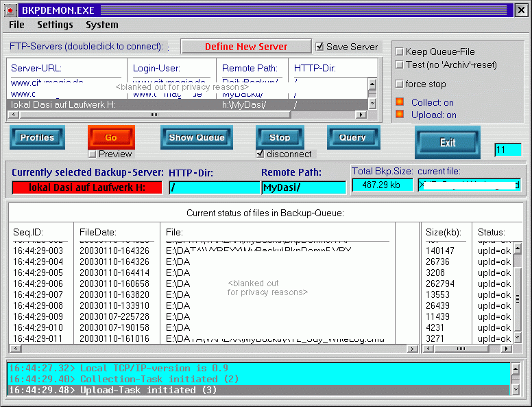Click the cyan counter field showing 11
Viewport: 532px width, 407px height.
(x=507, y=150)
